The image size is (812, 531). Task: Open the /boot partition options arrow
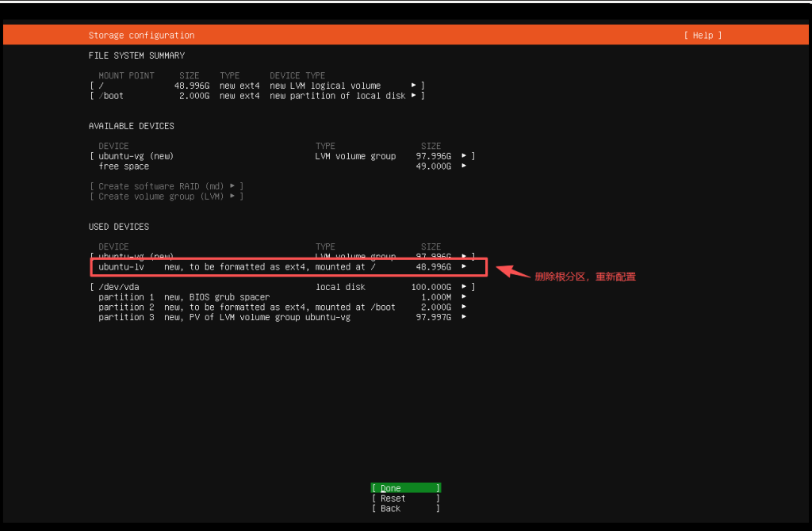pos(412,95)
